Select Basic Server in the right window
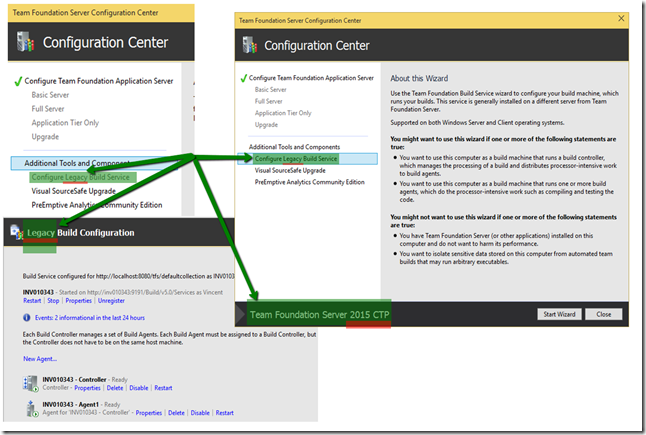This screenshot has width=646, height=435. coord(270,90)
